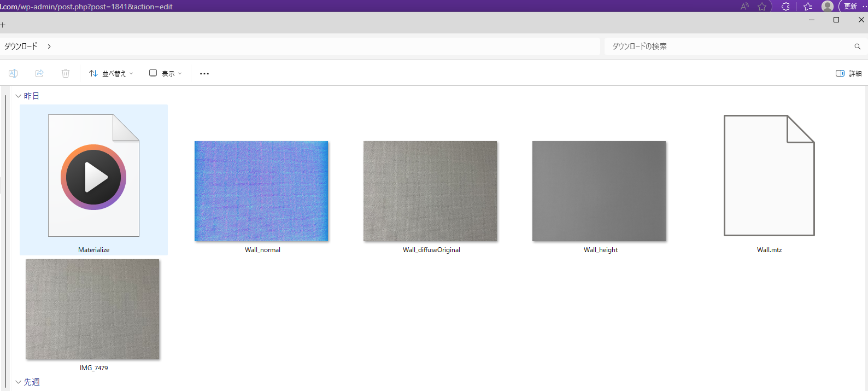The width and height of the screenshot is (868, 391).
Task: Collapse the 先週 group
Action: (x=18, y=382)
